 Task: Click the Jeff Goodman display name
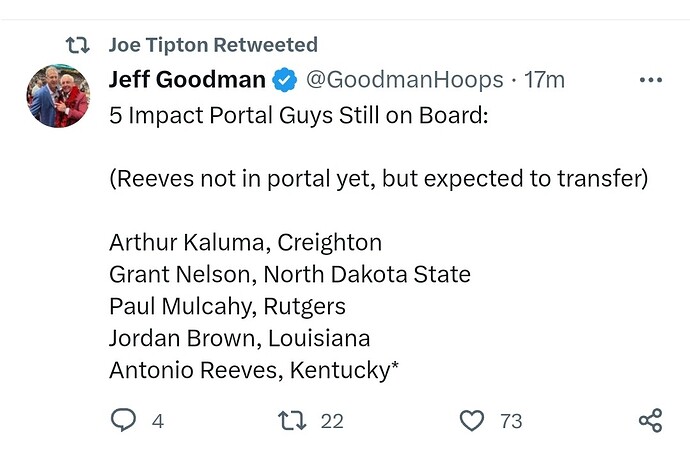point(187,79)
